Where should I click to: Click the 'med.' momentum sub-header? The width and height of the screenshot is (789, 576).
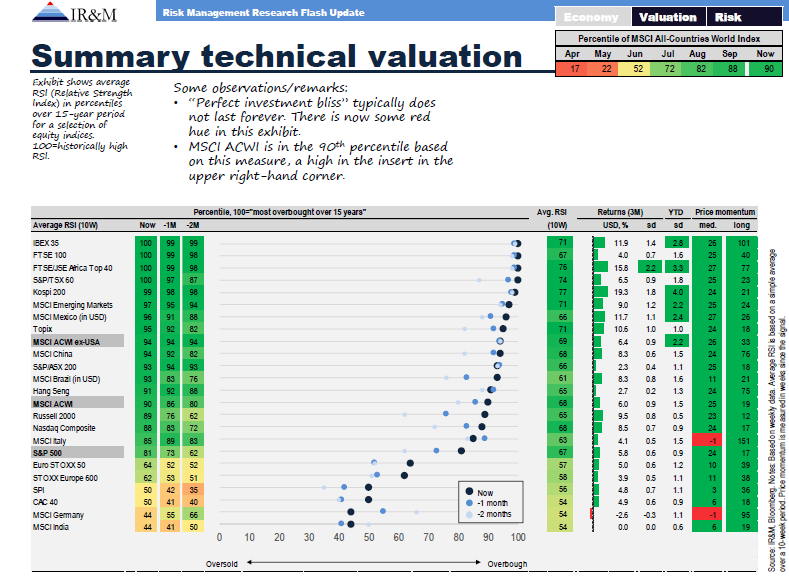[707, 225]
